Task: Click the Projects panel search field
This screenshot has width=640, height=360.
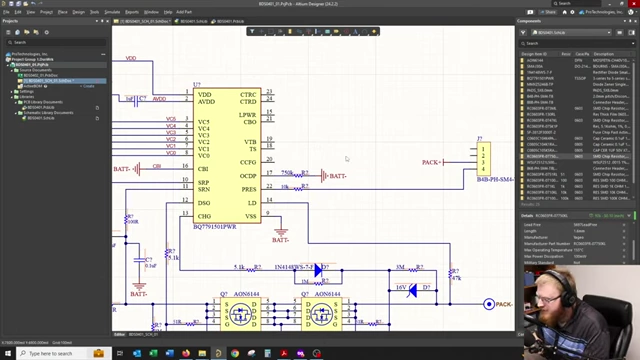Action: [56, 42]
